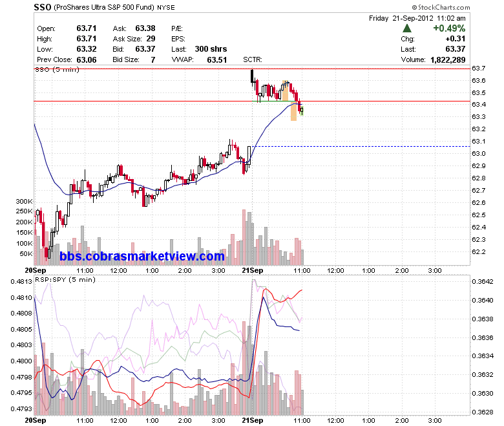Click the 21Sep date label on lower chart

pyautogui.click(x=252, y=420)
